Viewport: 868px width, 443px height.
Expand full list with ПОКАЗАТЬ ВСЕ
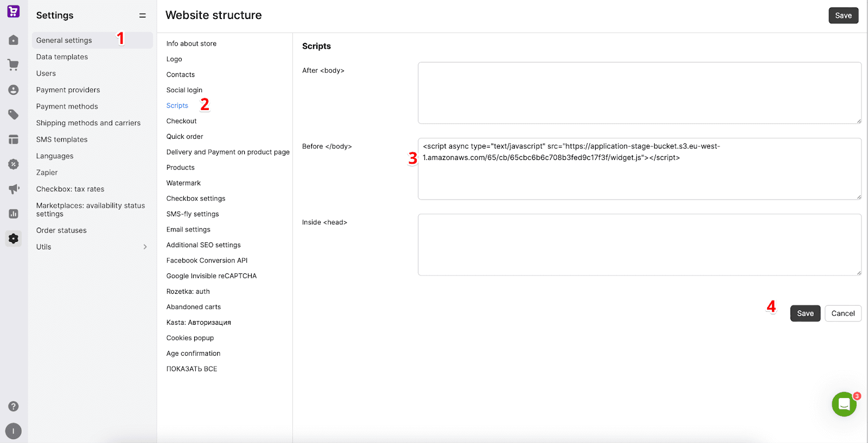[x=192, y=369]
